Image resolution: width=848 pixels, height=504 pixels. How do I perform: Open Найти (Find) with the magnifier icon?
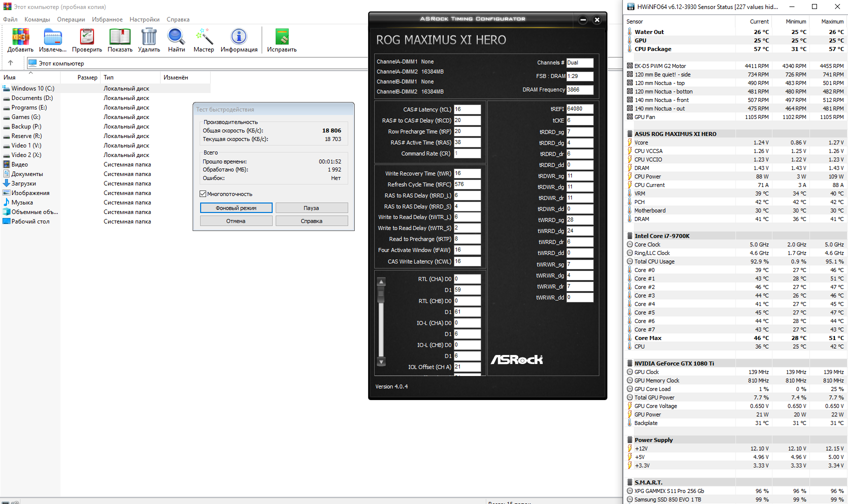[x=176, y=37]
